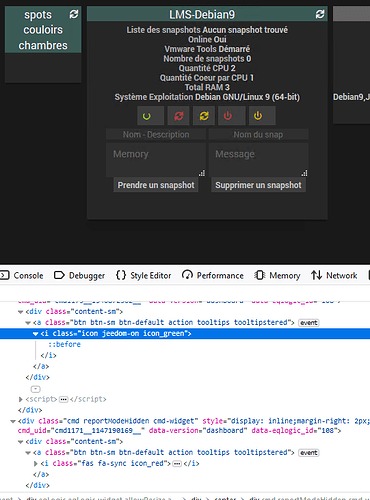Click the yellow power button
The width and height of the screenshot is (370, 500).
(262, 116)
